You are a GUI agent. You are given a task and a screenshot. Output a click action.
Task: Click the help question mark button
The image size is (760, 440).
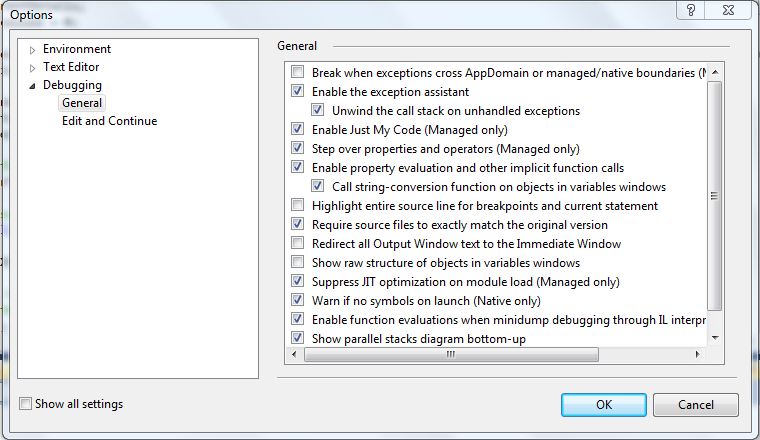point(691,10)
